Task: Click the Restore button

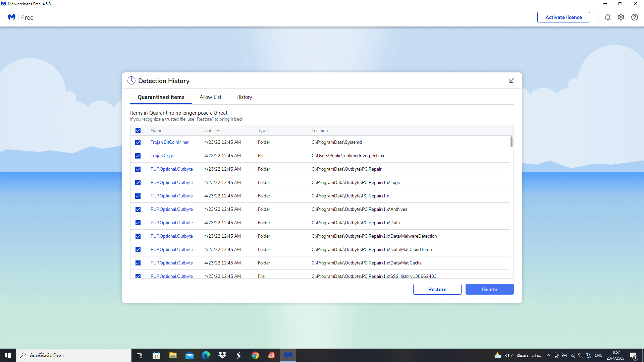Action: pyautogui.click(x=437, y=289)
